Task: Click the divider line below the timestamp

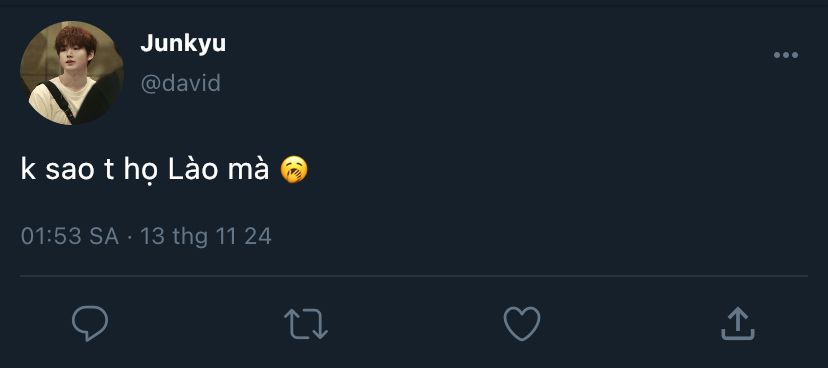Action: [414, 276]
